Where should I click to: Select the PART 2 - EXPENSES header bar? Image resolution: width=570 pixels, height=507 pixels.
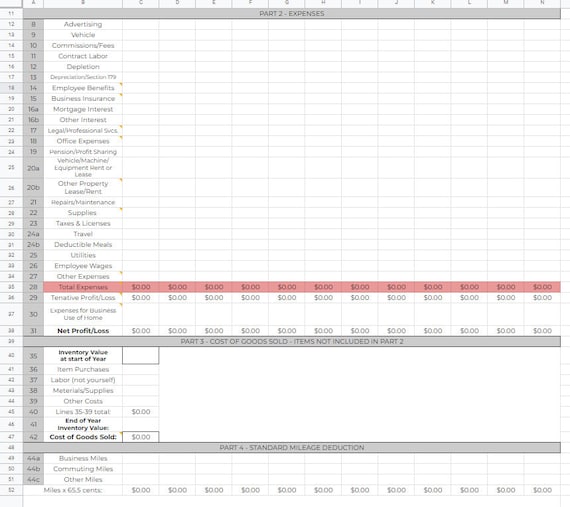pyautogui.click(x=292, y=13)
